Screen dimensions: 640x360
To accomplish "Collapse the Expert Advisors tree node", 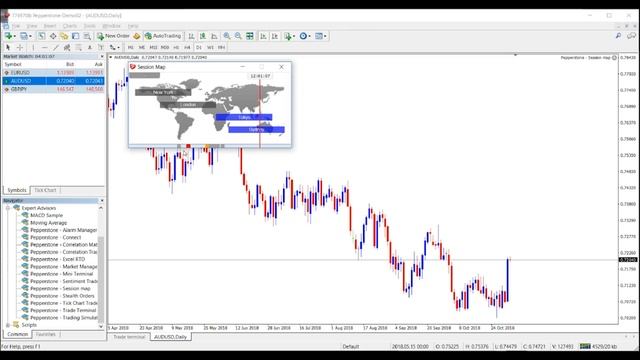I will [x=8, y=208].
